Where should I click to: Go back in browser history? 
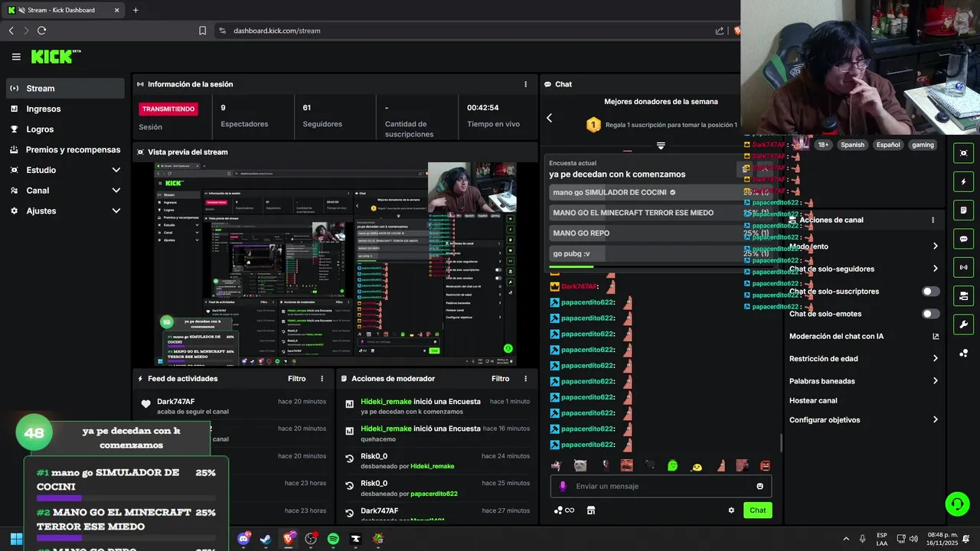pos(11,31)
